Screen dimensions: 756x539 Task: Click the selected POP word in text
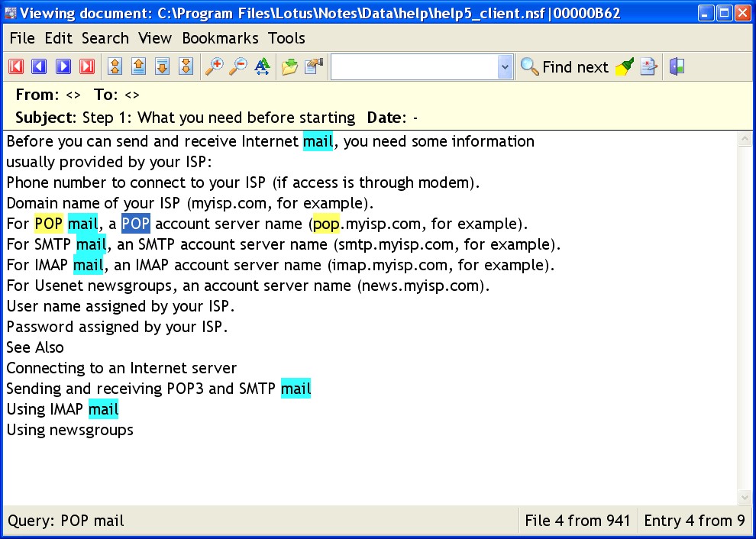(136, 224)
